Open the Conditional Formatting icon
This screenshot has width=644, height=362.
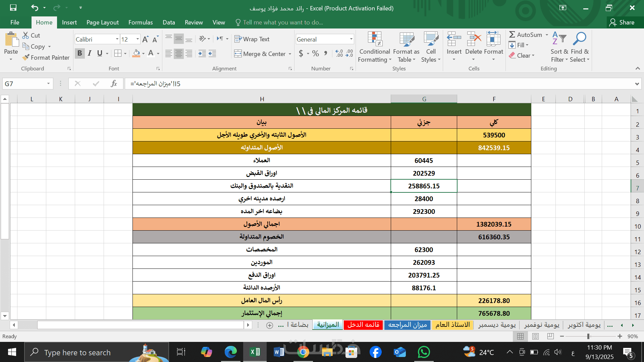pyautogui.click(x=375, y=39)
